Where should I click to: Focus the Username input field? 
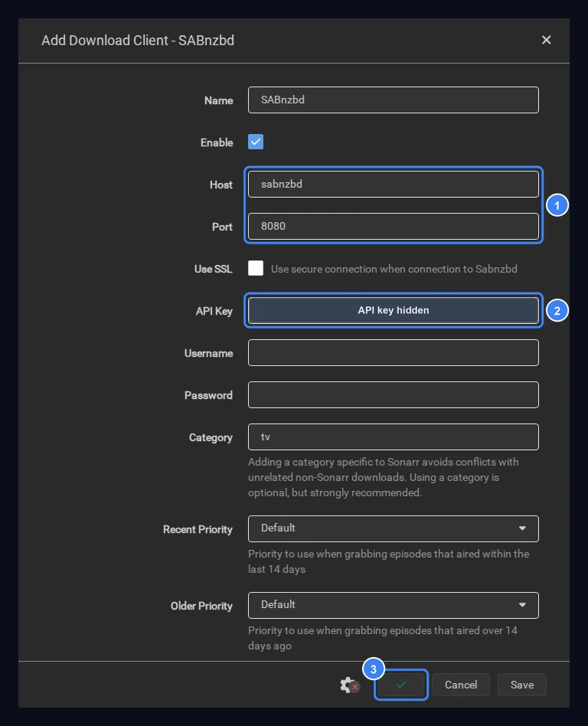pyautogui.click(x=393, y=353)
